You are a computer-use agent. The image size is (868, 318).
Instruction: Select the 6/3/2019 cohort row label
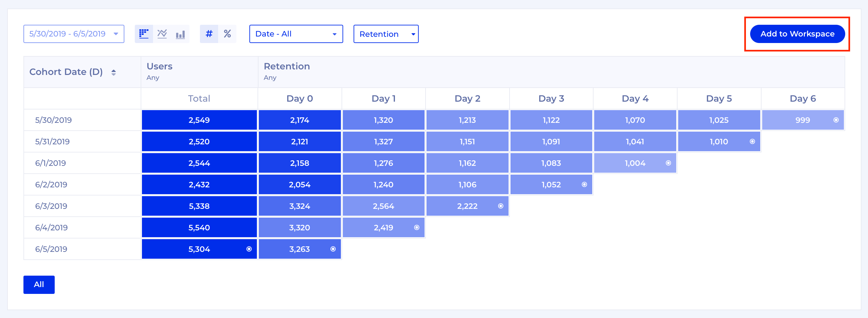[x=51, y=206]
